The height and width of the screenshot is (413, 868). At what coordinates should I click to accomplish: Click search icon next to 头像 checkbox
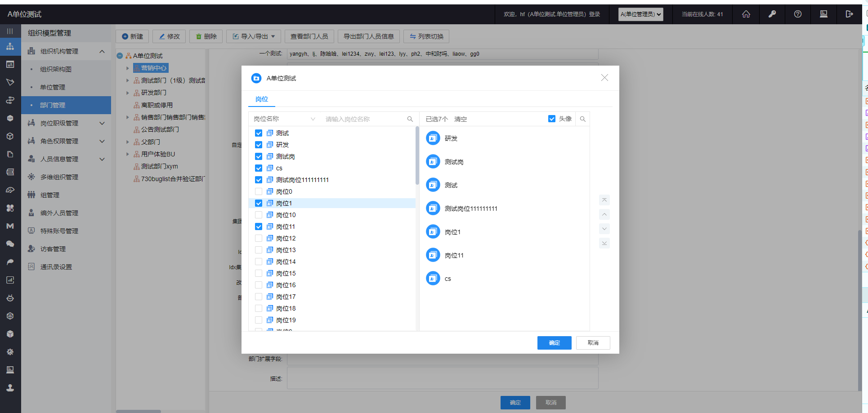pyautogui.click(x=582, y=119)
